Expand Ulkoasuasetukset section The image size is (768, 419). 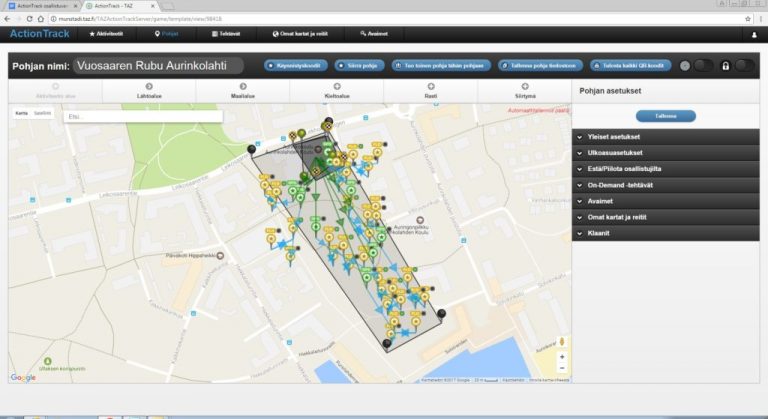(666, 153)
